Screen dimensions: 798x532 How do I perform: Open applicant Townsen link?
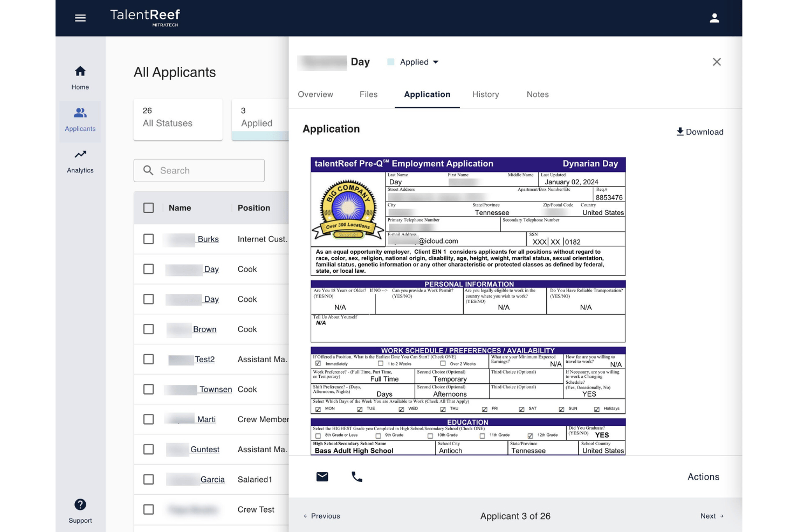(x=216, y=389)
